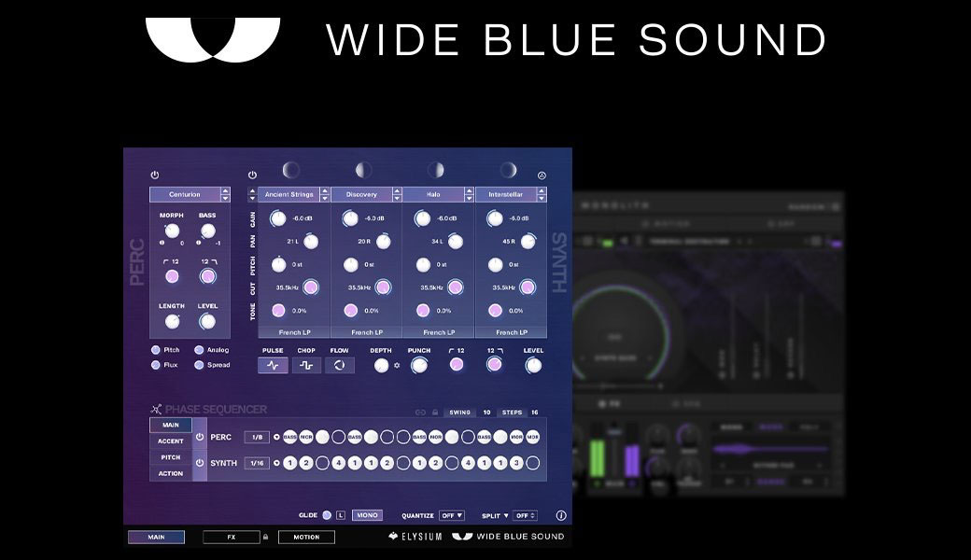Step the Interstellar preset arrows

point(542,194)
